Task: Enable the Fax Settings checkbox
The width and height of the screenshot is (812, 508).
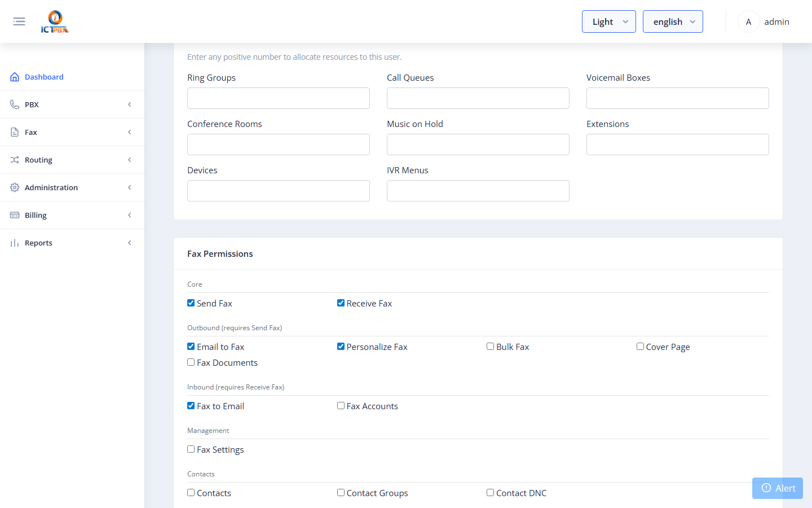Action: [191, 449]
